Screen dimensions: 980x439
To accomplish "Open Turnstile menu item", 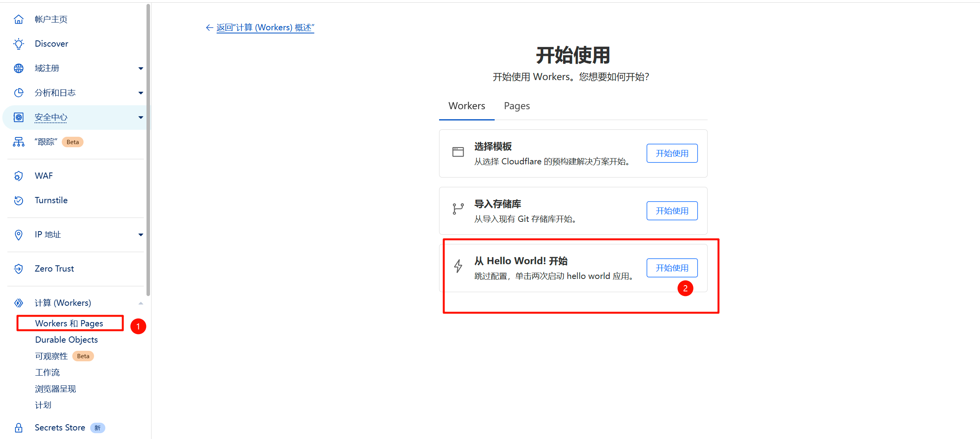I will (x=51, y=200).
